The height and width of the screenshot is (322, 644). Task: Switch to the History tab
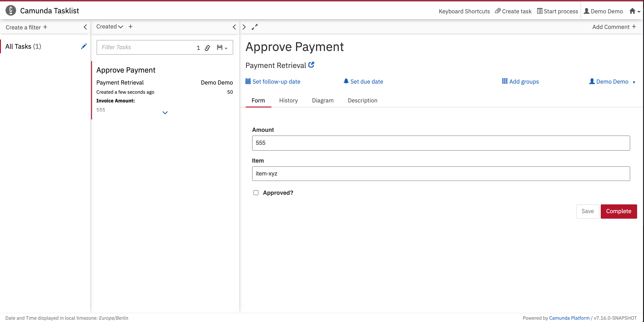click(288, 100)
